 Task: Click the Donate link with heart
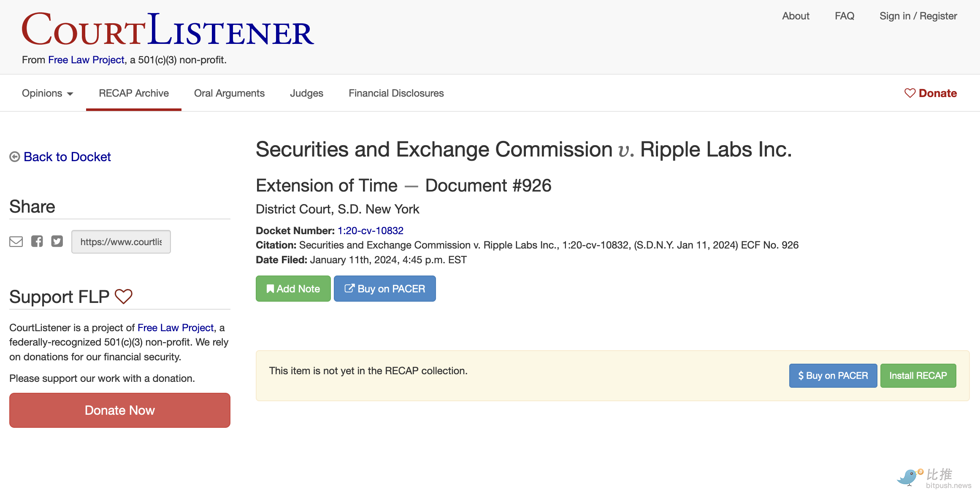(x=931, y=93)
